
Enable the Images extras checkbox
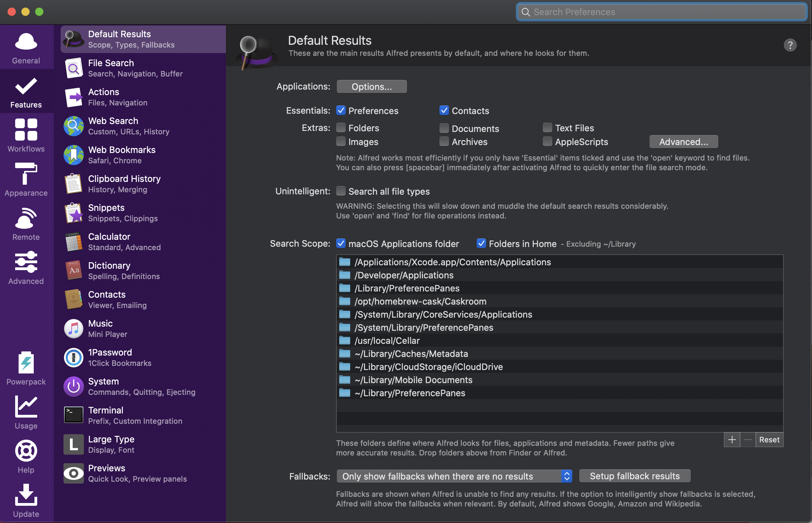pyautogui.click(x=341, y=142)
